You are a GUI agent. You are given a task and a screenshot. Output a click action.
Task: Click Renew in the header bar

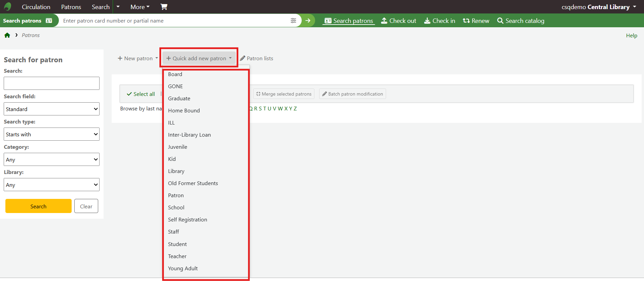point(476,21)
